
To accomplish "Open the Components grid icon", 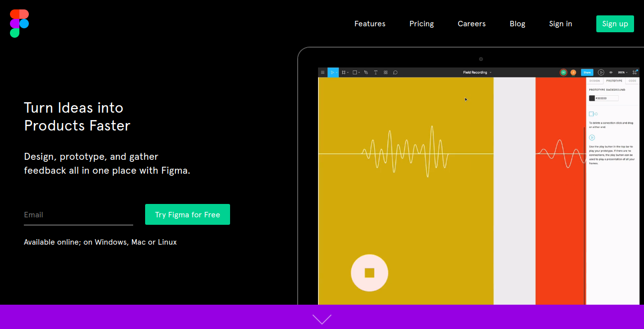I will pyautogui.click(x=386, y=72).
